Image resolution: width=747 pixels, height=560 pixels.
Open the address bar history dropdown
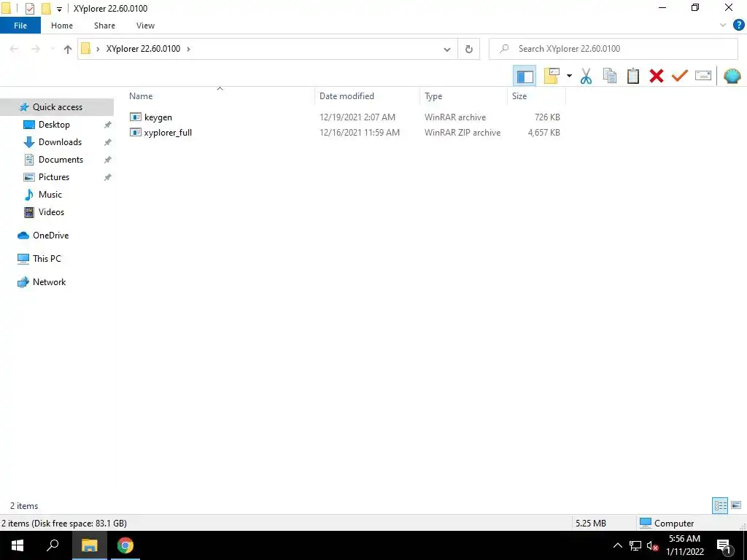click(447, 49)
